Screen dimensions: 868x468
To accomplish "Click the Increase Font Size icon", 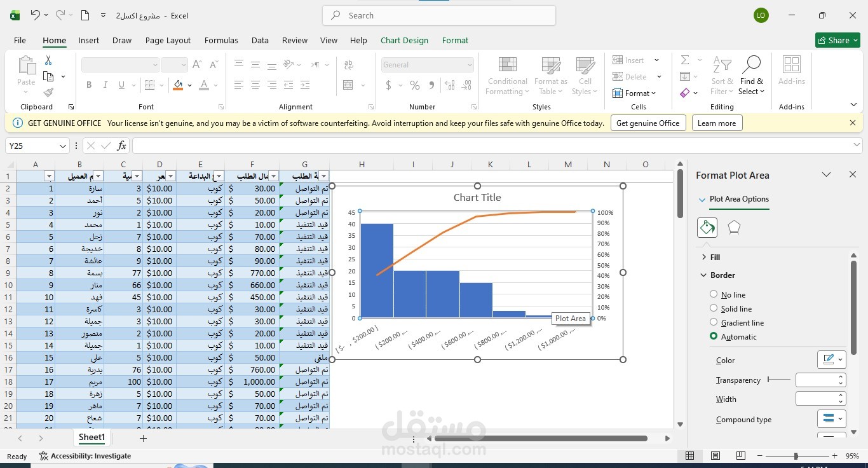I will pos(197,65).
